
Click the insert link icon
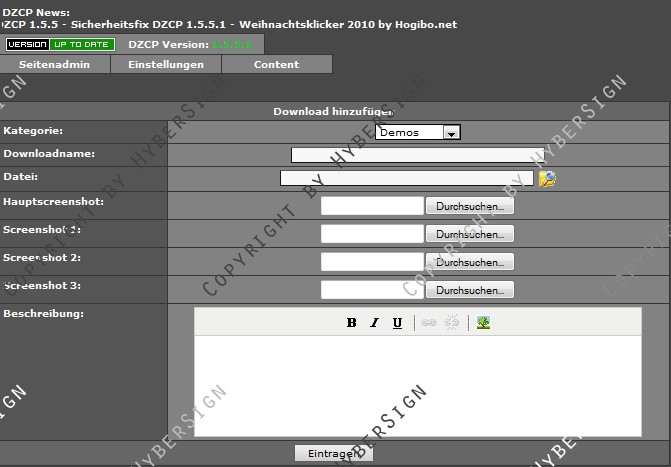(428, 322)
